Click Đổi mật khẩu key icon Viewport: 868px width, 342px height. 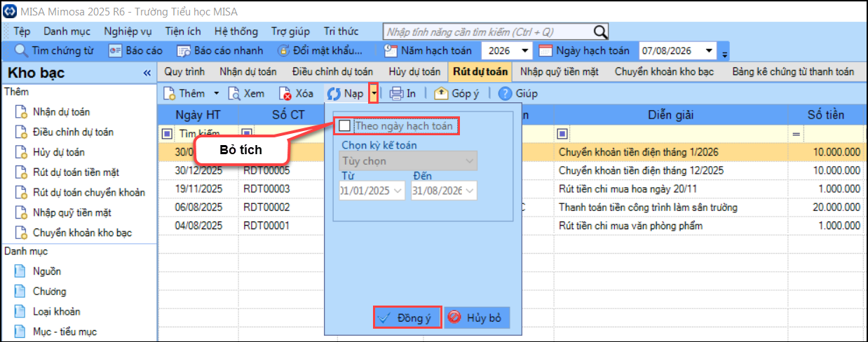pos(283,50)
